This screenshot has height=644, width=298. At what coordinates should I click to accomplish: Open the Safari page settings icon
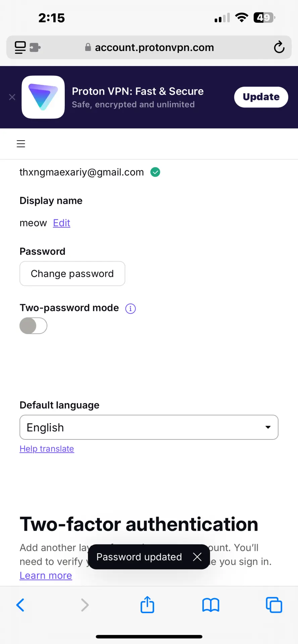coord(20,47)
